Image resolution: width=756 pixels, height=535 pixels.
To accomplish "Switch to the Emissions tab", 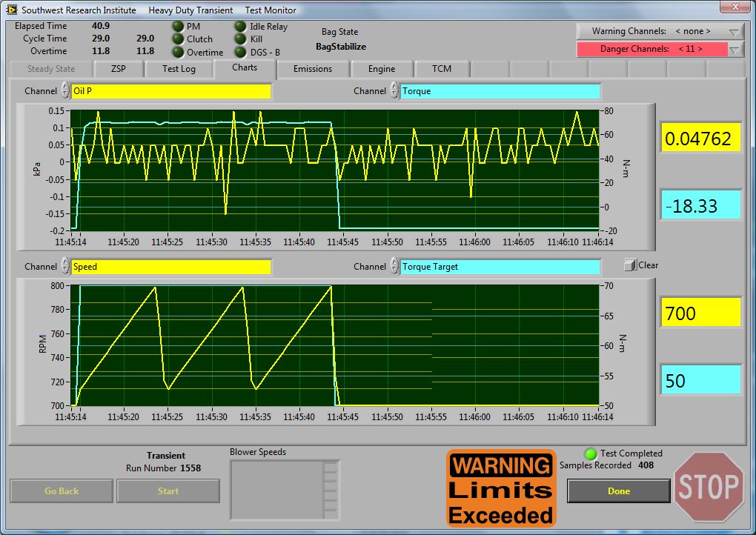I will (x=313, y=69).
